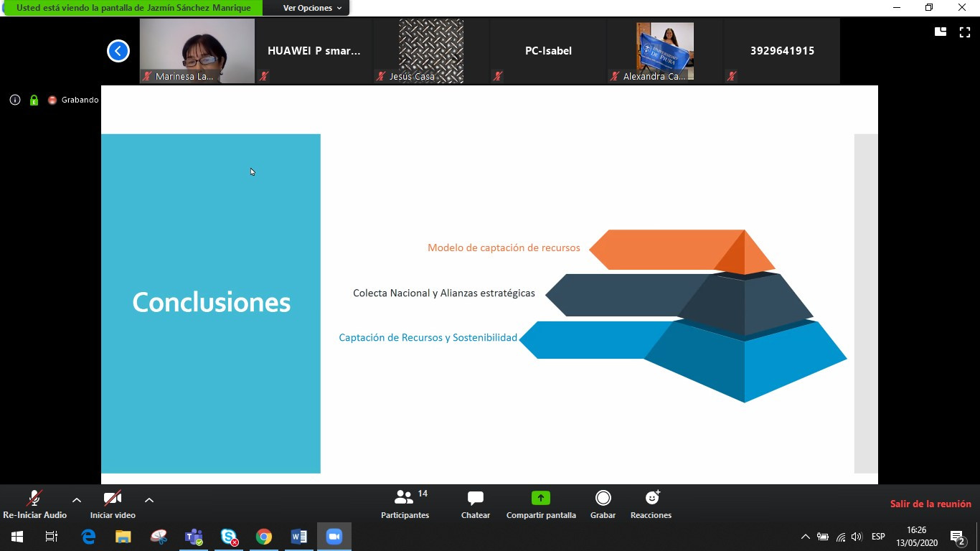The image size is (980, 551).
Task: Open Google Chrome from the taskbar
Action: pos(264,537)
